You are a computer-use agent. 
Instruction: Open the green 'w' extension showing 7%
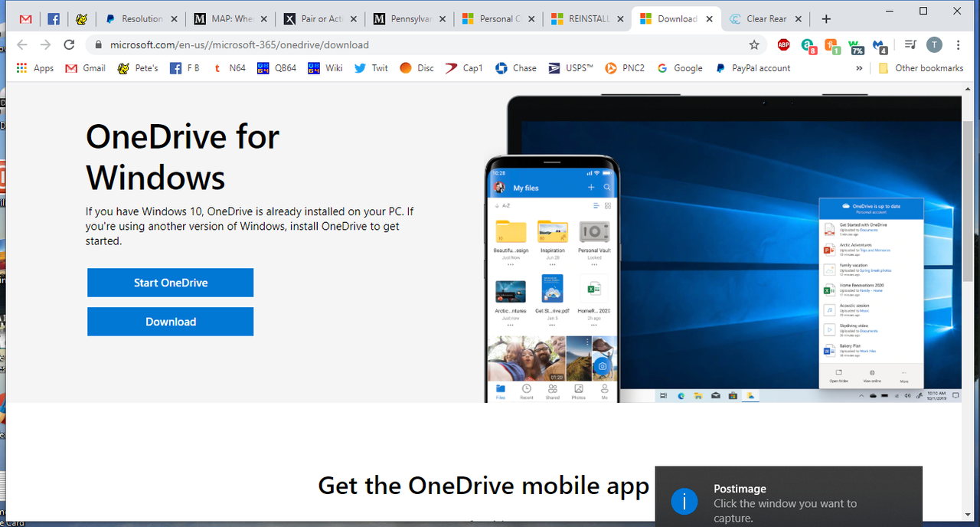click(856, 46)
